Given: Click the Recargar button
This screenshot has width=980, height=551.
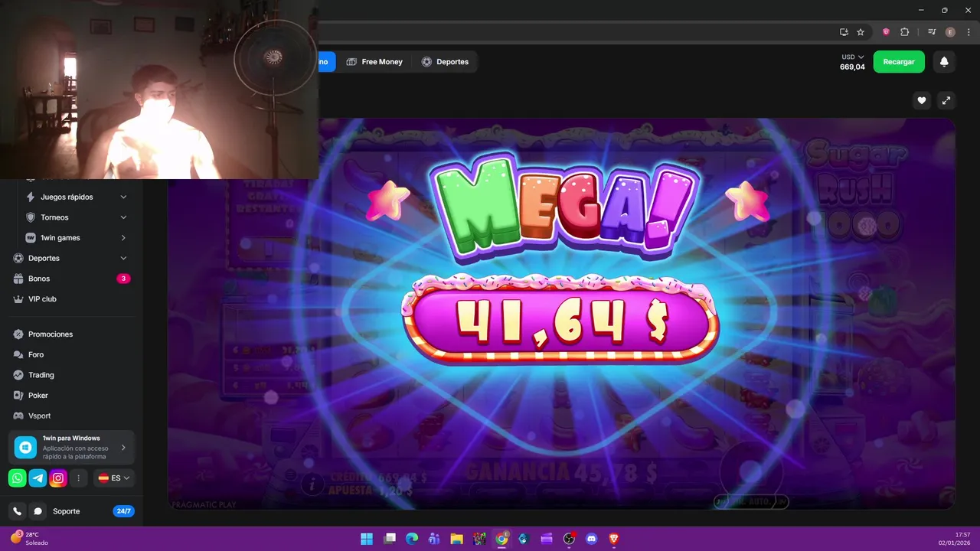Looking at the screenshot, I should click(899, 62).
